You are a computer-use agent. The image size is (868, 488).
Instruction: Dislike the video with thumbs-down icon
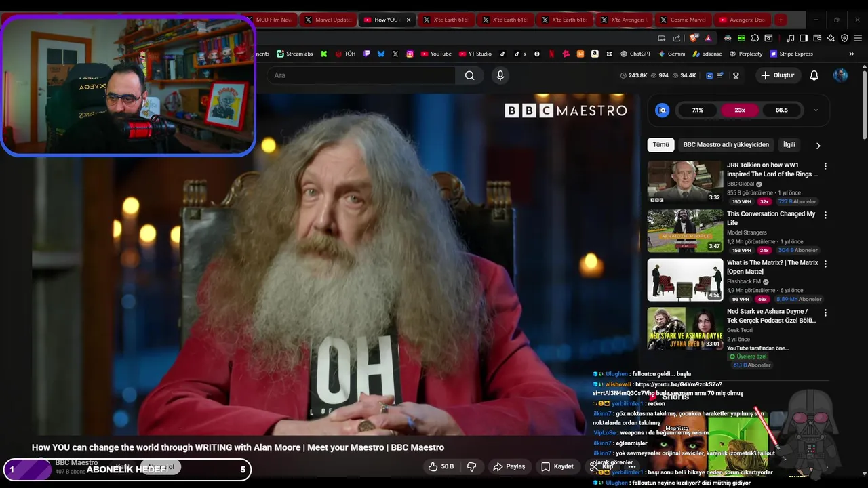coord(471,466)
